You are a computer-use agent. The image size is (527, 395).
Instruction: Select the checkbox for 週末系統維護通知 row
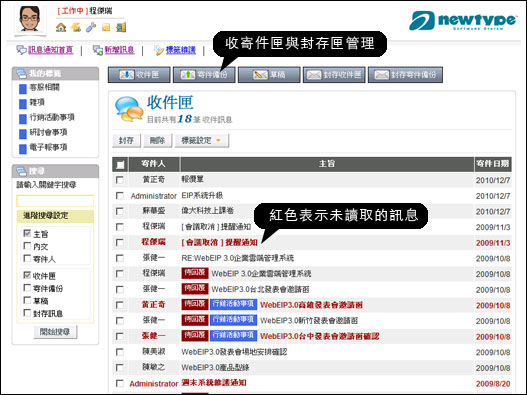(x=120, y=383)
